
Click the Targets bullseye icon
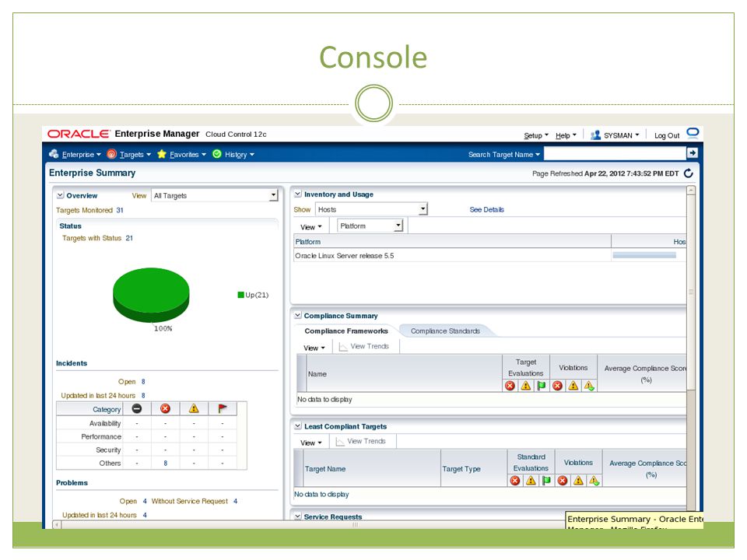point(111,154)
